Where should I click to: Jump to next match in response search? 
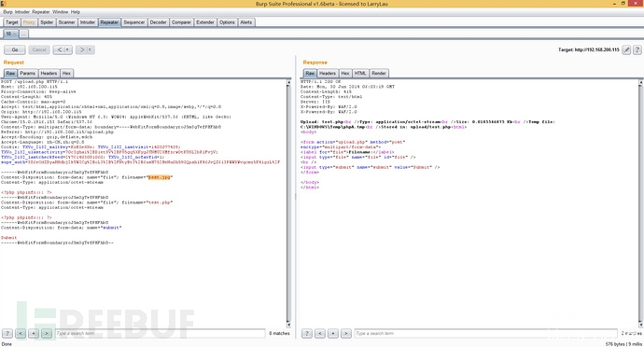tap(346, 333)
